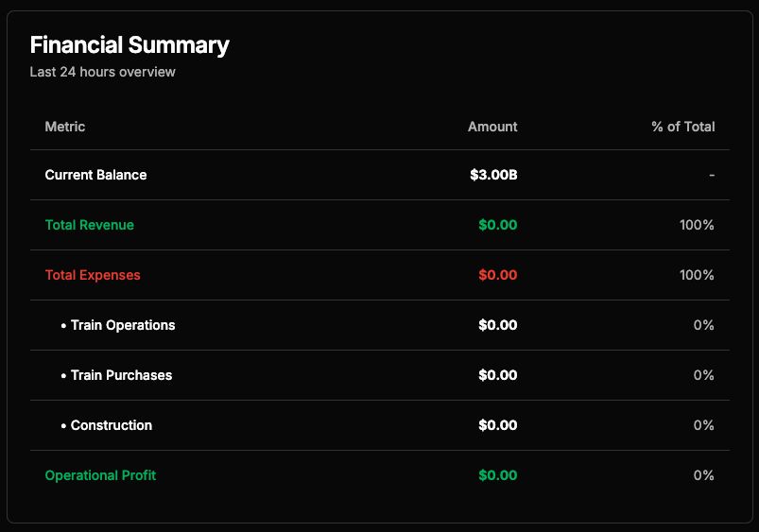Image resolution: width=759 pixels, height=532 pixels.
Task: Click the Financial Summary heading
Action: (x=129, y=44)
